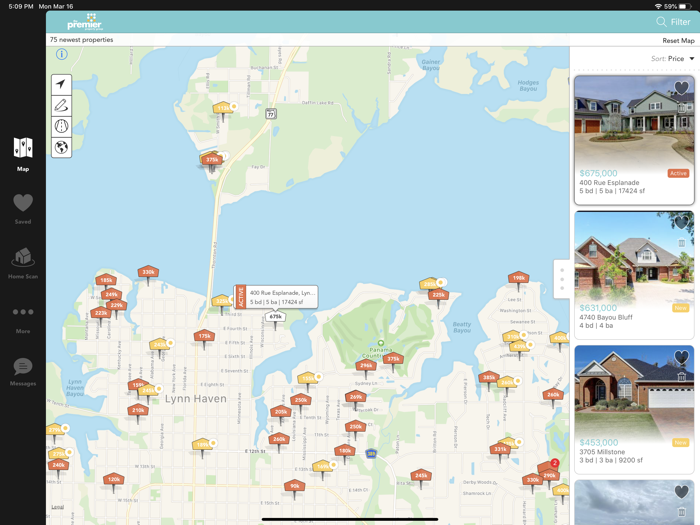This screenshot has width=700, height=525.
Task: Center map on current location arrow
Action: pyautogui.click(x=61, y=84)
